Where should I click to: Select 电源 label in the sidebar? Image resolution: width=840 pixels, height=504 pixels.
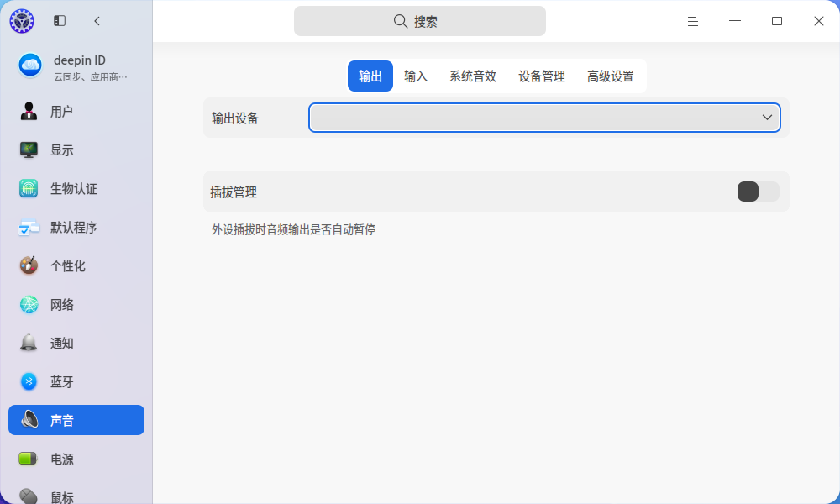[x=61, y=459]
